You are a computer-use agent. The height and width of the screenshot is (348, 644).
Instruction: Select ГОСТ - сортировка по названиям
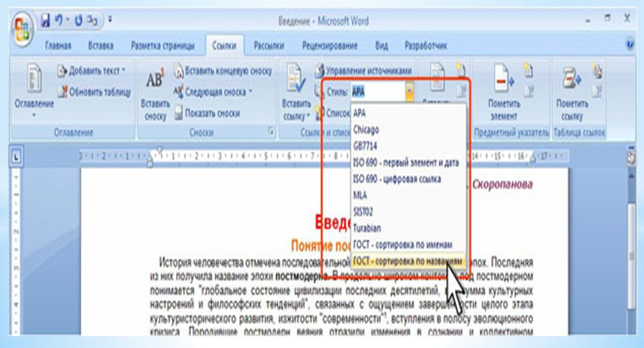[409, 261]
